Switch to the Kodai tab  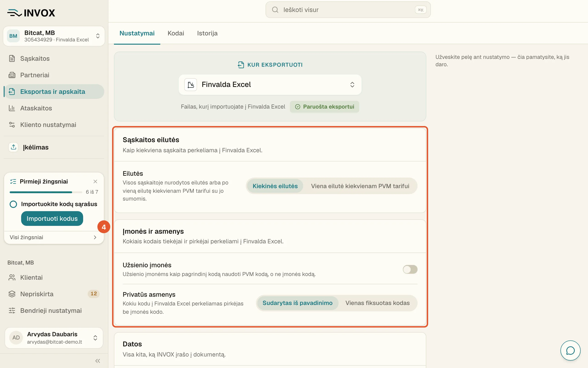[x=176, y=33]
